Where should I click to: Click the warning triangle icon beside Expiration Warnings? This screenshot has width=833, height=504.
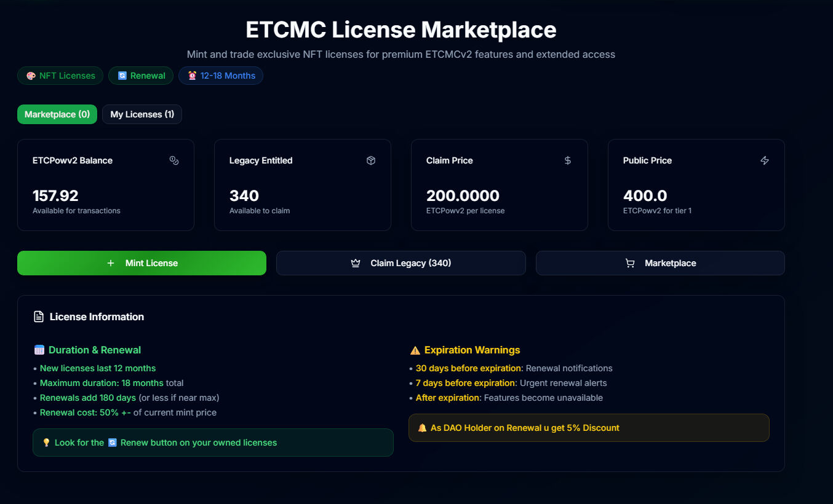coord(415,350)
